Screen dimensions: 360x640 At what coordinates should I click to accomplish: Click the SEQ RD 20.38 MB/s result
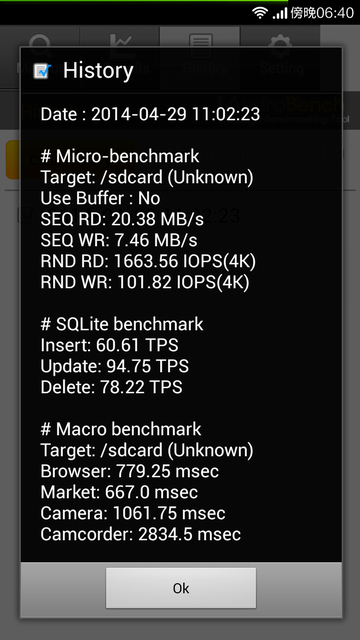tap(122, 220)
